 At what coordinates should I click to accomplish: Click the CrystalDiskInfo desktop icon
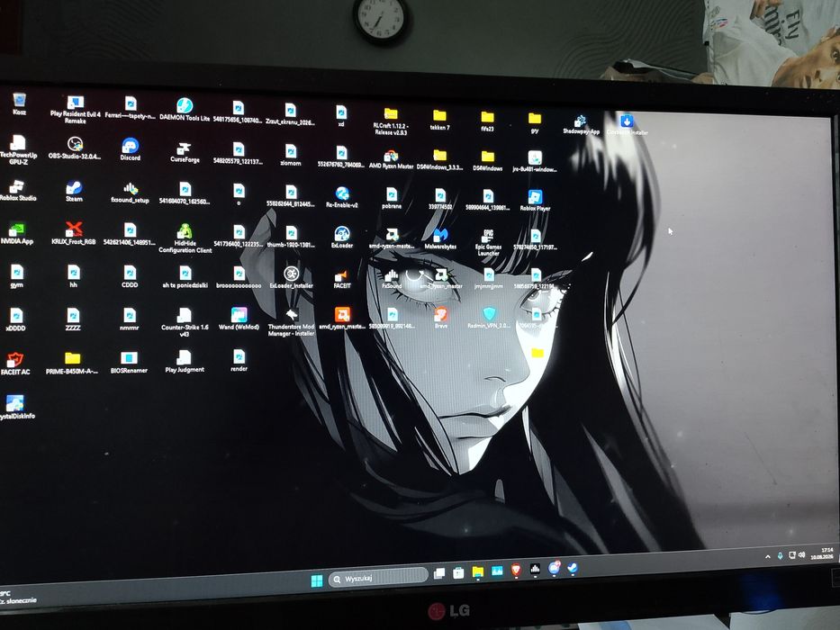click(x=16, y=407)
